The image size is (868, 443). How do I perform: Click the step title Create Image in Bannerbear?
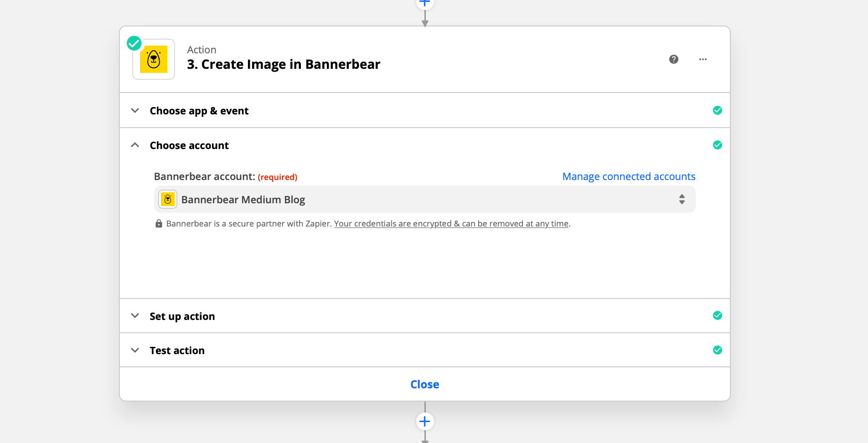[x=284, y=64]
